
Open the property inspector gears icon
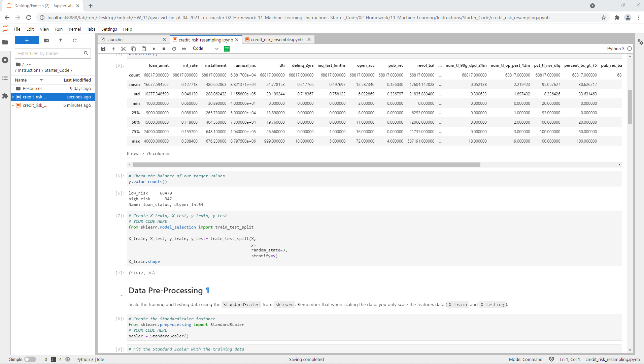[x=640, y=42]
